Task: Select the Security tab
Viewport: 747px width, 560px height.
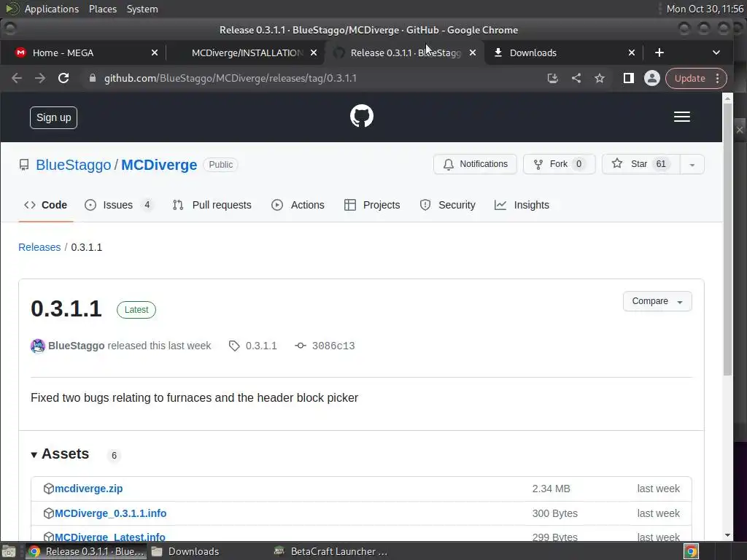Action: [x=447, y=205]
